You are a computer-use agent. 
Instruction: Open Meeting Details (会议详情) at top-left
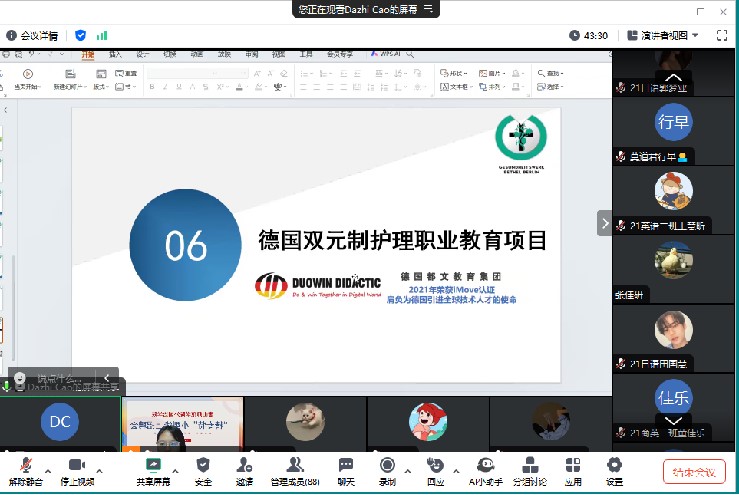pos(34,35)
